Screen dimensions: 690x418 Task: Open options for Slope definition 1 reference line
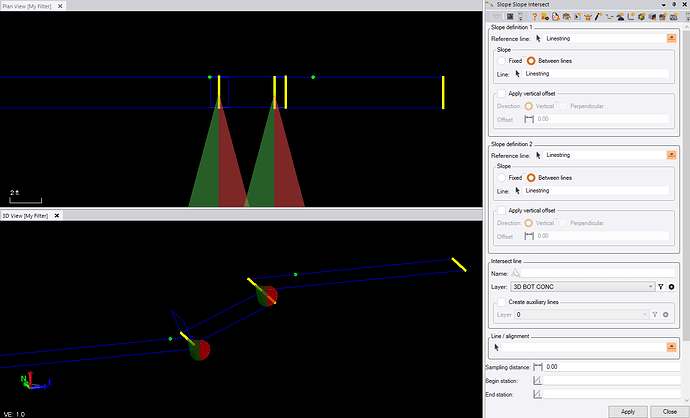(672, 38)
